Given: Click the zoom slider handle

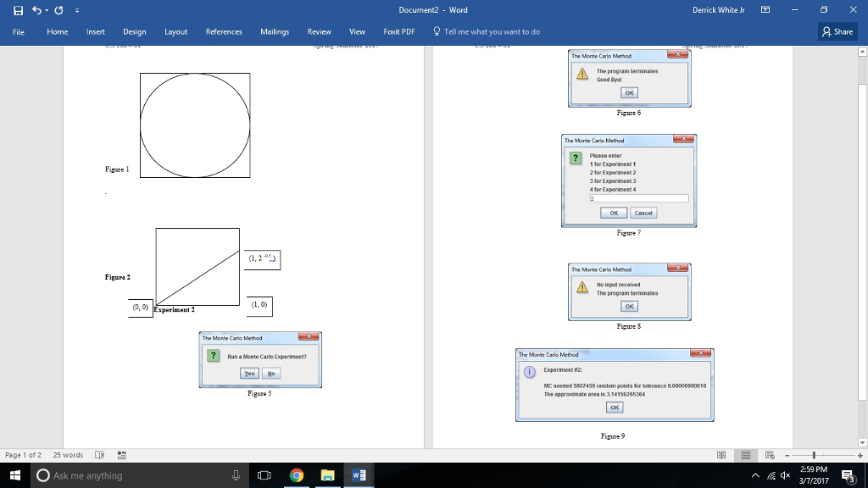Looking at the screenshot, I should [815, 455].
